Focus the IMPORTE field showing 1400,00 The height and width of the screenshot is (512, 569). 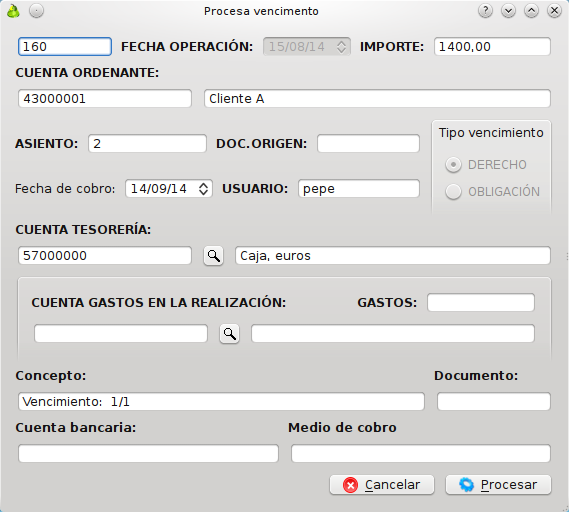492,46
